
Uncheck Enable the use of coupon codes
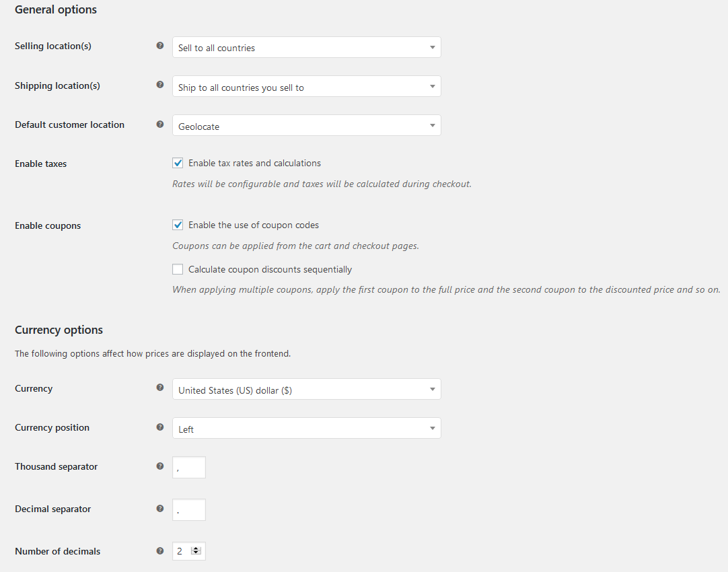(178, 225)
